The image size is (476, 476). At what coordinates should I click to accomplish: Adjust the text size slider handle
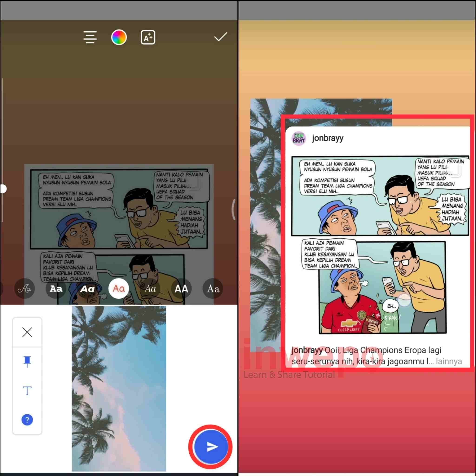(3, 189)
